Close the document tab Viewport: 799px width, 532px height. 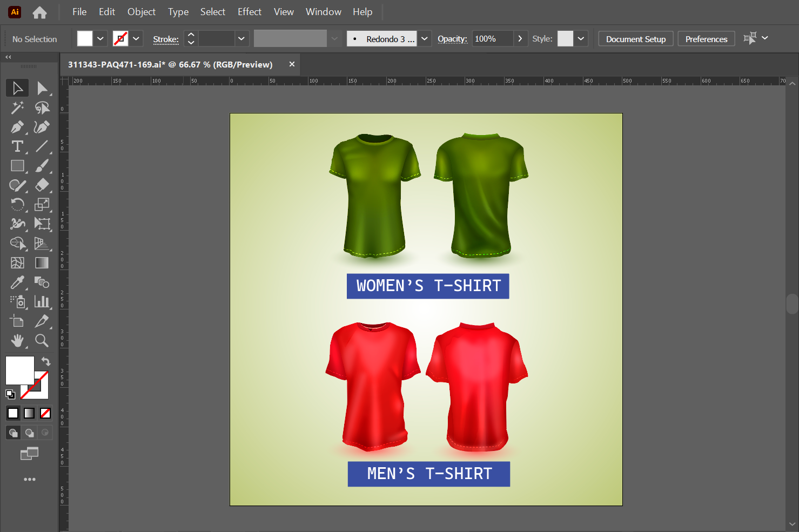point(292,64)
